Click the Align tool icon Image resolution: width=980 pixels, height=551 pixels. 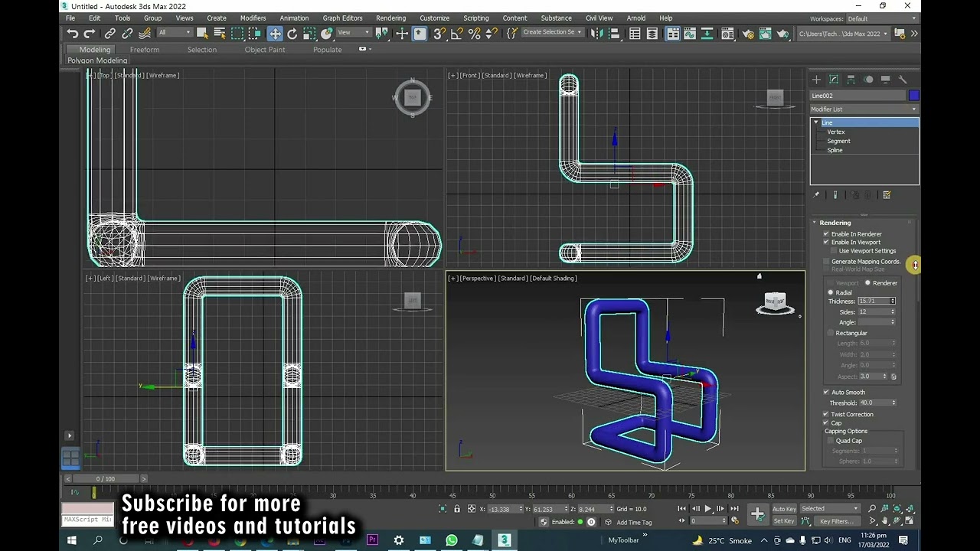pyautogui.click(x=614, y=34)
